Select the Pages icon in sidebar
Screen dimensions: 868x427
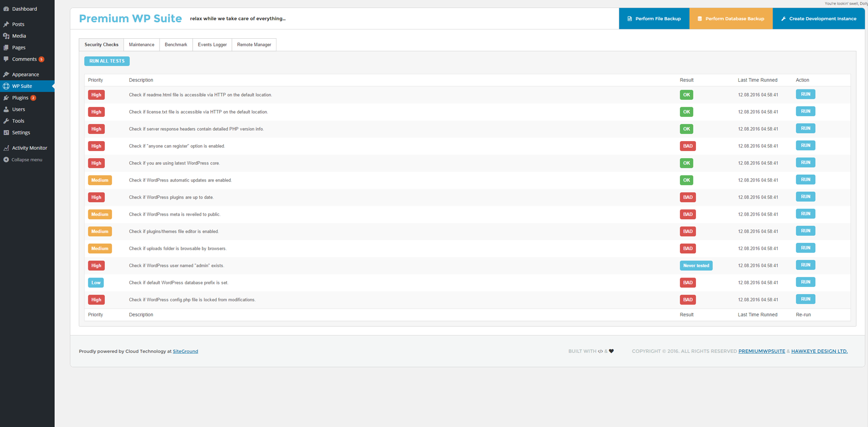point(6,48)
